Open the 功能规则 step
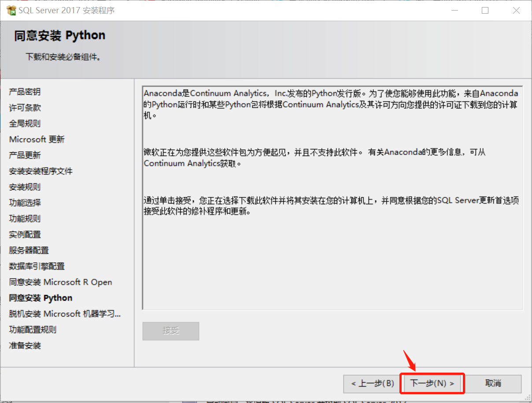532x403 pixels. (25, 218)
